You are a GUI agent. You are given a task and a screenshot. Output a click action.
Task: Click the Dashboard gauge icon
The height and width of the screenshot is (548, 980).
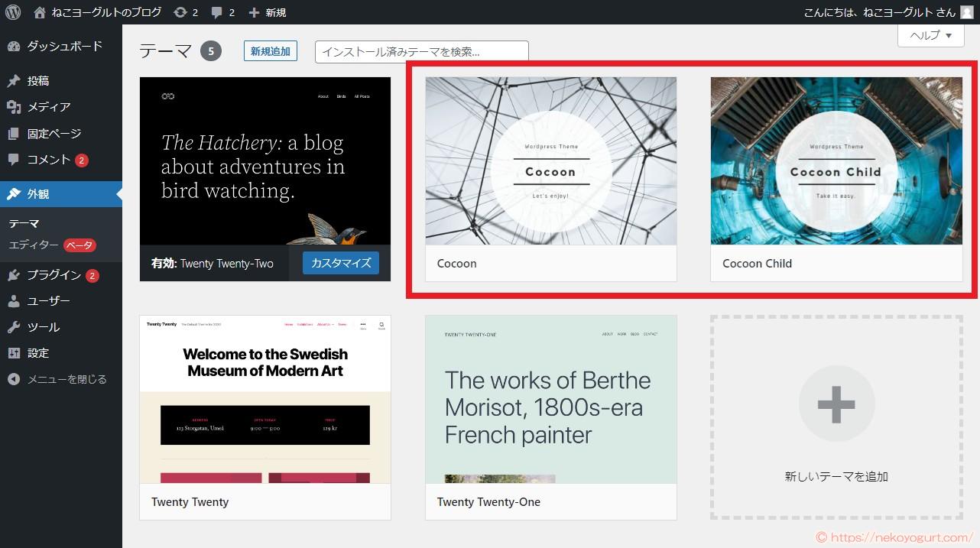point(14,47)
